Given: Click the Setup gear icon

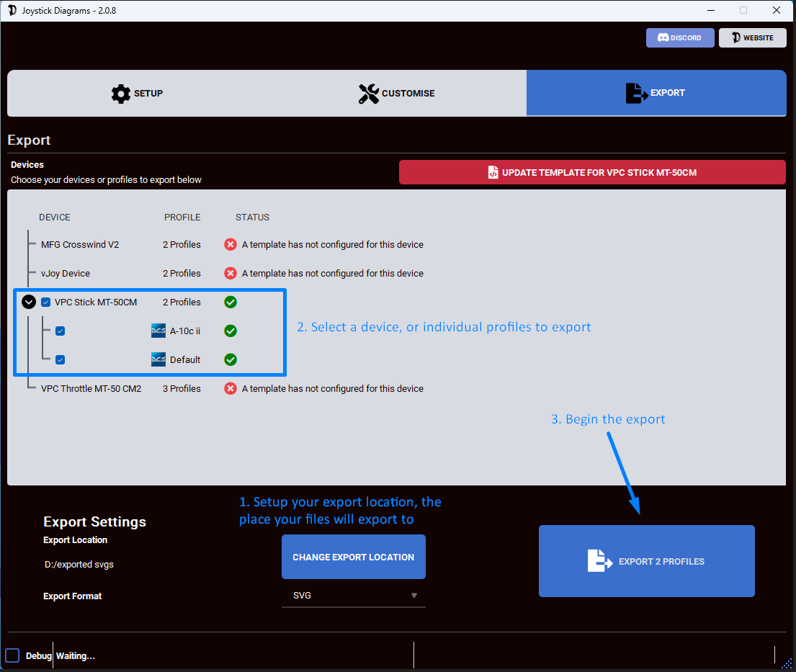Looking at the screenshot, I should [121, 94].
